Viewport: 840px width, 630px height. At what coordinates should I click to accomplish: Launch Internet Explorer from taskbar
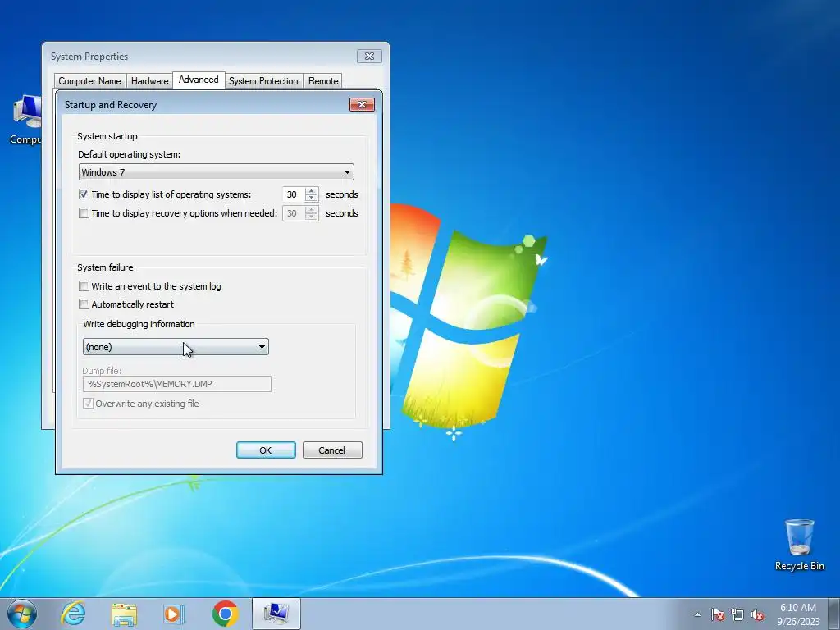click(x=73, y=614)
